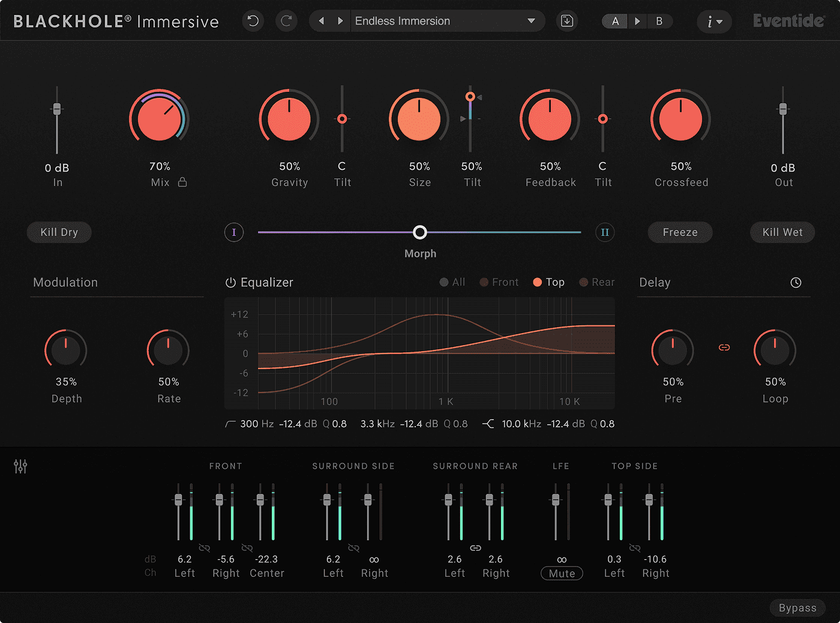
Task: Click Size Tilt slider handle
Action: [x=470, y=97]
